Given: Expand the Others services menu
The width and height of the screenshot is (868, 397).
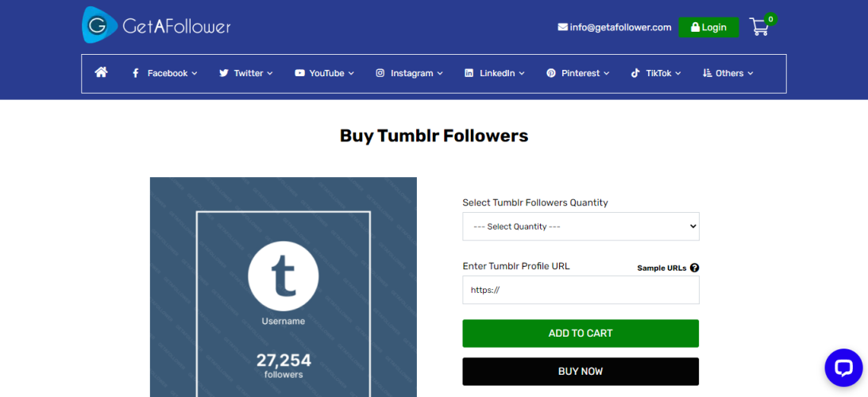Looking at the screenshot, I should click(727, 73).
